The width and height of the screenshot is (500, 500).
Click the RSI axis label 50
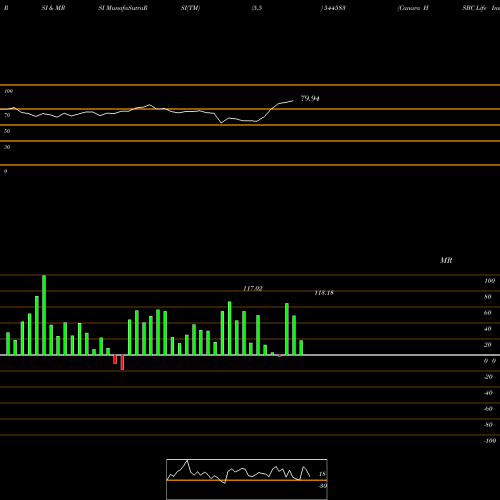pos(7,131)
